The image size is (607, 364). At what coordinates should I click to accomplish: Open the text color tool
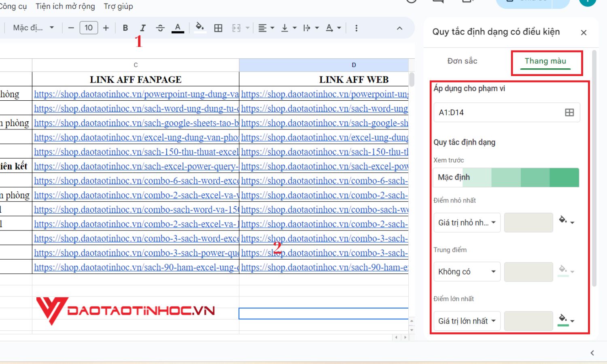[x=178, y=28]
